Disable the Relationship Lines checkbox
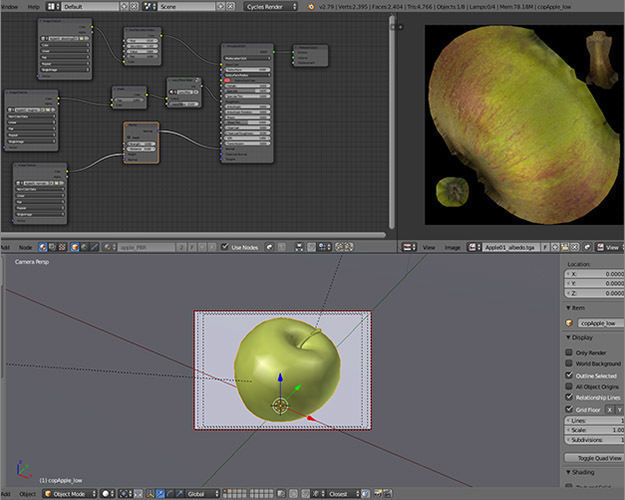Screen dimensions: 625x500 (x=569, y=397)
